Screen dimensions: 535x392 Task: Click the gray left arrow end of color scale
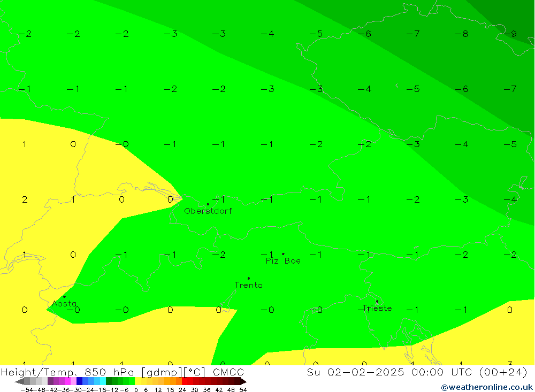pos(19,382)
